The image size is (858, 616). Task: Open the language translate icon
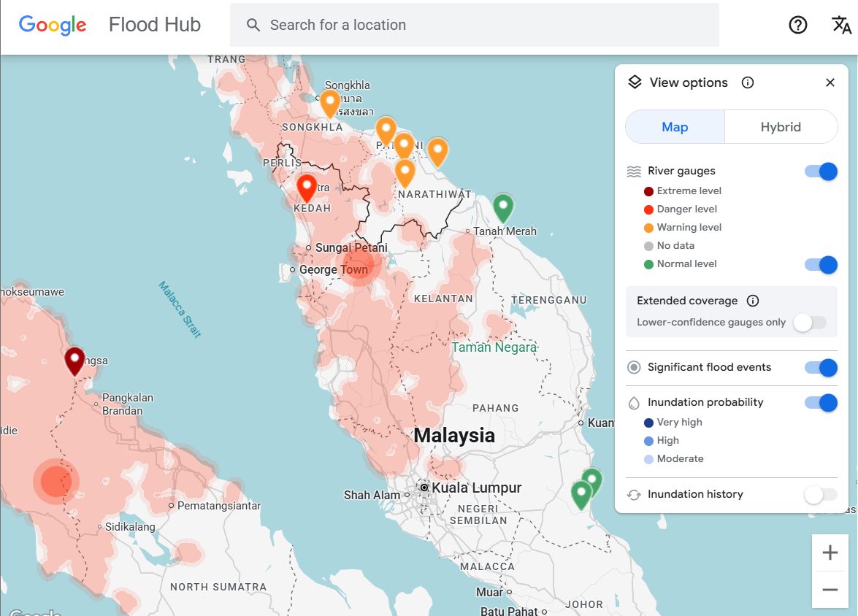[841, 25]
